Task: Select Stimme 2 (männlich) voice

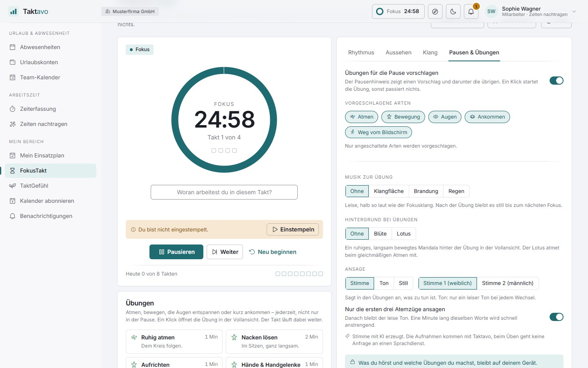Action: (508, 283)
